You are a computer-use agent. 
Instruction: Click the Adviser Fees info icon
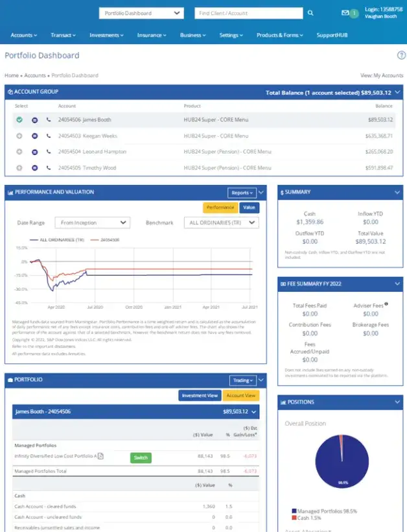coord(386,304)
